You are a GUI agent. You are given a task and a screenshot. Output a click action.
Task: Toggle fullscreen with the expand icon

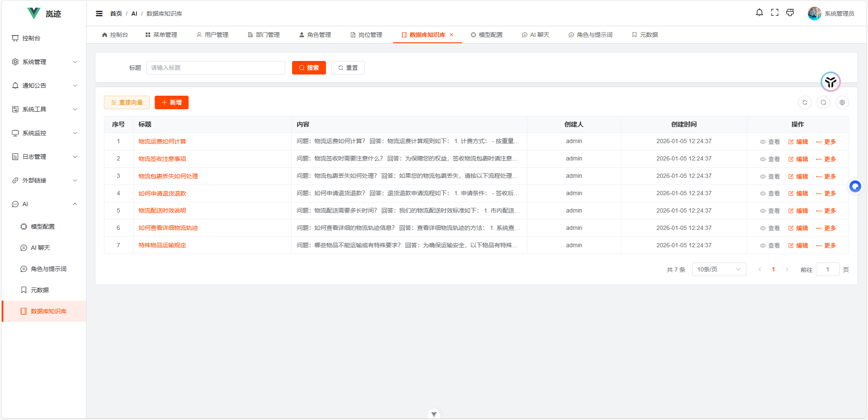click(x=774, y=12)
